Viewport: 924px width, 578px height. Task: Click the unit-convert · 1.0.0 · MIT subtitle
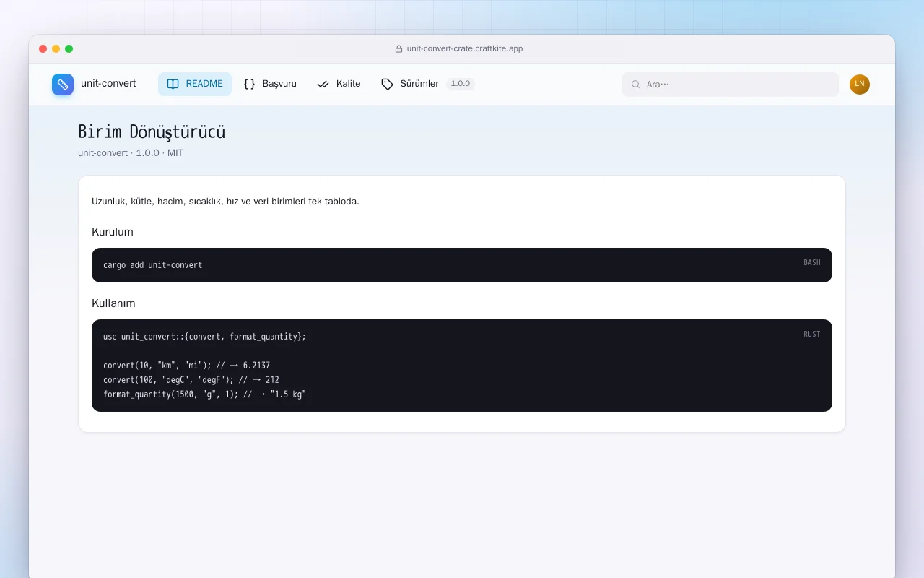131,153
